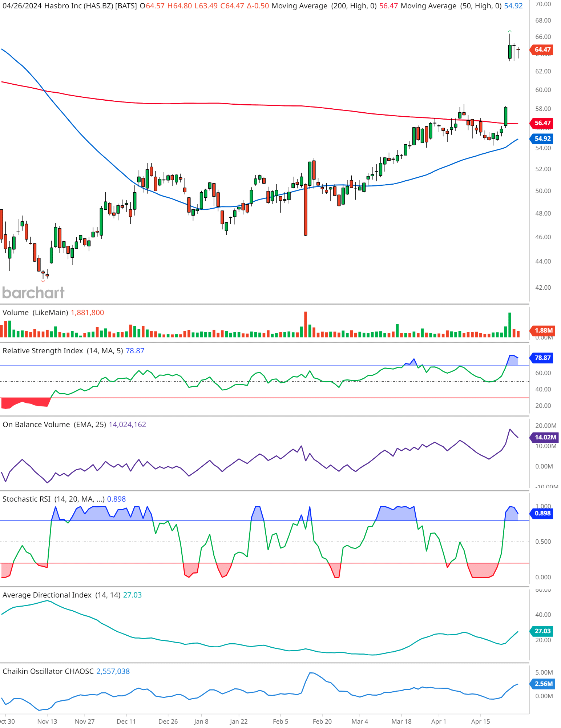561x728 pixels.
Task: Click the low price value L63.49
Action: [x=206, y=6]
